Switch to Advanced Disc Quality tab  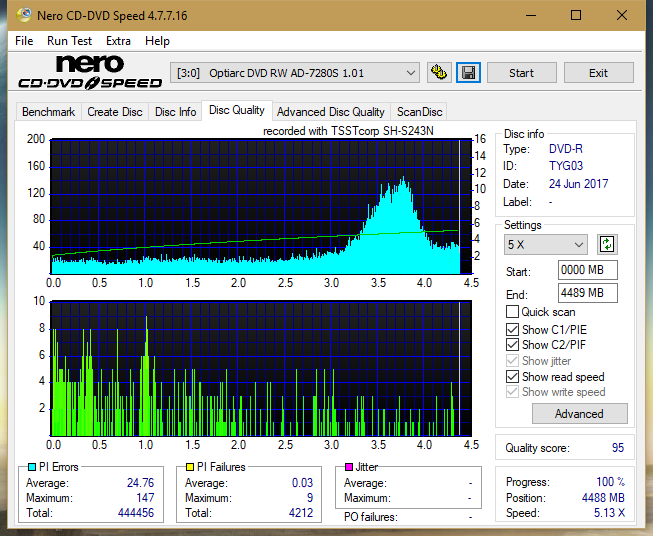(331, 112)
